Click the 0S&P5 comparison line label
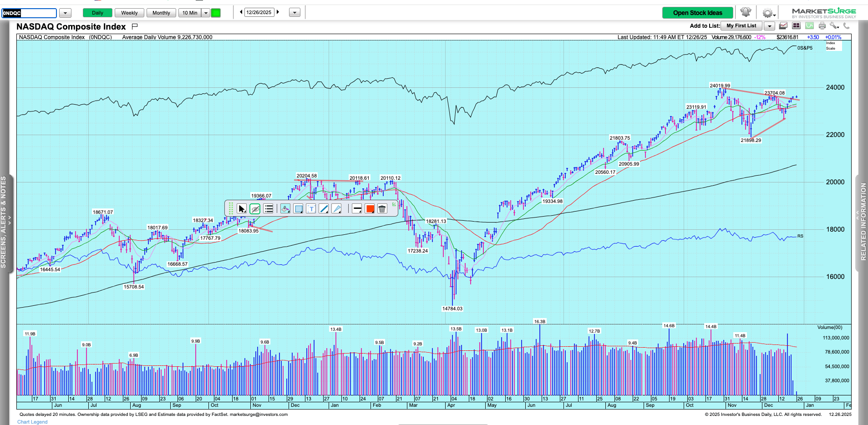The width and height of the screenshot is (868, 425). [805, 48]
